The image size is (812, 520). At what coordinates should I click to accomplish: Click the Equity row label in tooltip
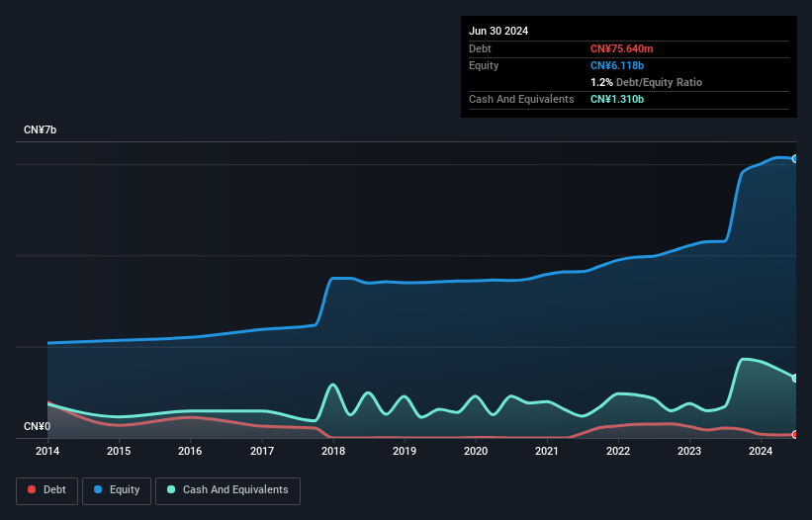484,65
